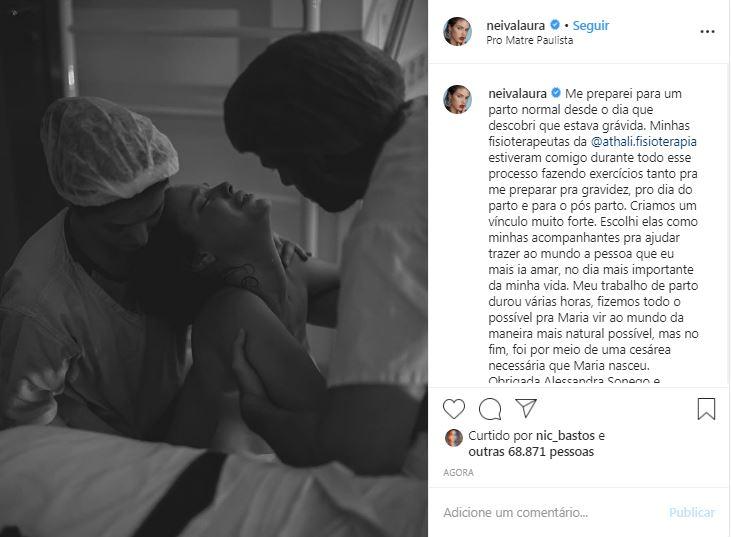Follow neivalaura via Seguir
731x537 pixels.
[x=591, y=26]
